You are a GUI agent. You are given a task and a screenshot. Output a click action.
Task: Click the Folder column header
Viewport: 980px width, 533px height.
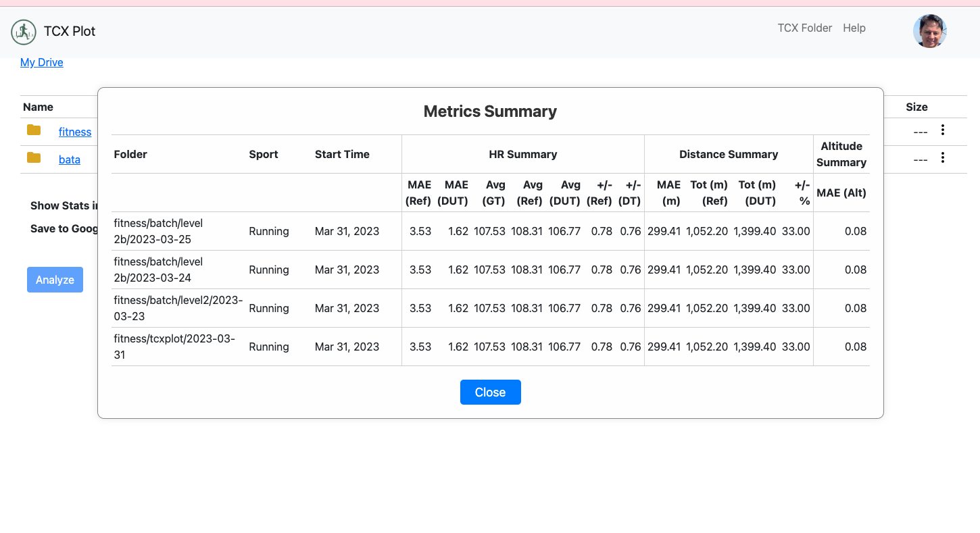coord(130,154)
